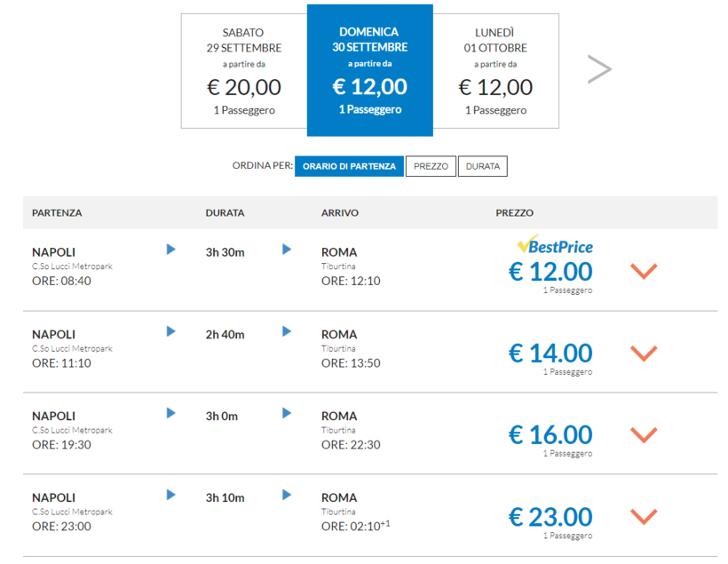The height and width of the screenshot is (564, 728).
Task: Expand the € 12.00 trip details chevron
Action: [x=644, y=271]
